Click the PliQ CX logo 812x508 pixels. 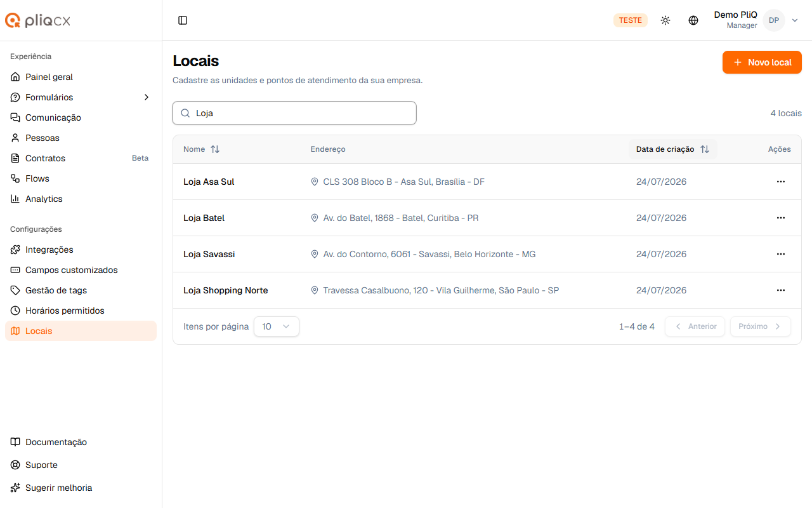(38, 20)
